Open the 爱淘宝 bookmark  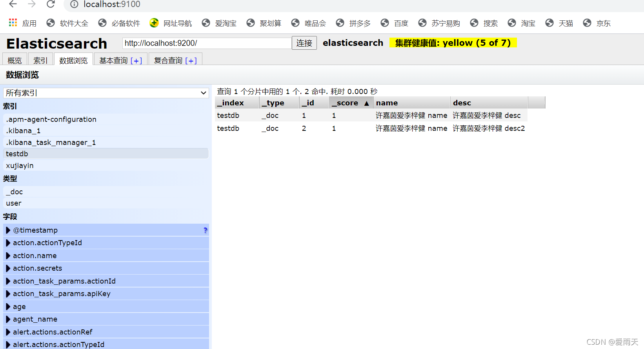coord(219,23)
